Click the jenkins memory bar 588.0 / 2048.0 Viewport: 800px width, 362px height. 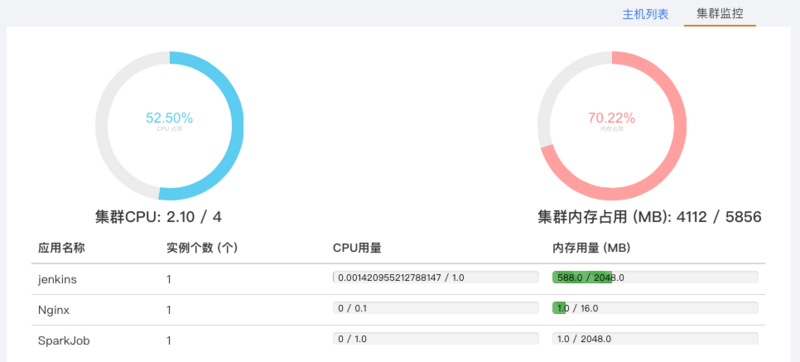click(x=655, y=278)
